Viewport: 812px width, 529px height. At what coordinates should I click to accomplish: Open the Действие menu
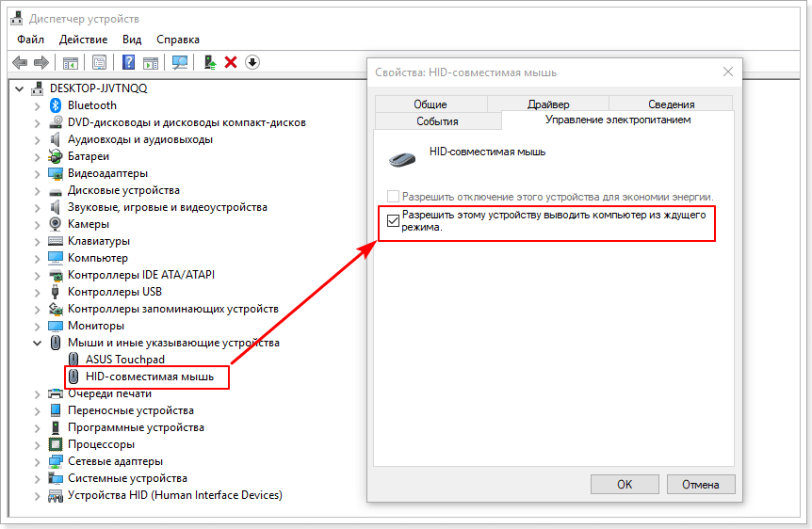[83, 40]
